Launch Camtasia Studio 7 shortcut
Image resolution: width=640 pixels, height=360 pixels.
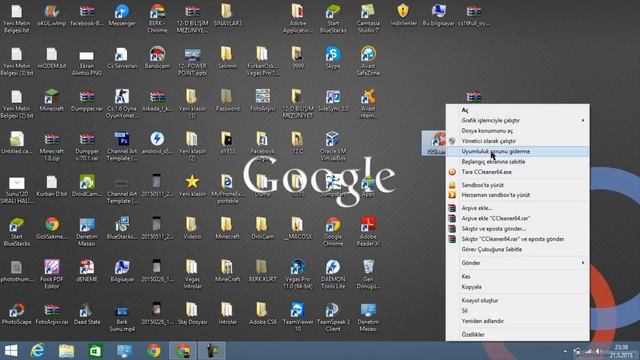[368, 19]
